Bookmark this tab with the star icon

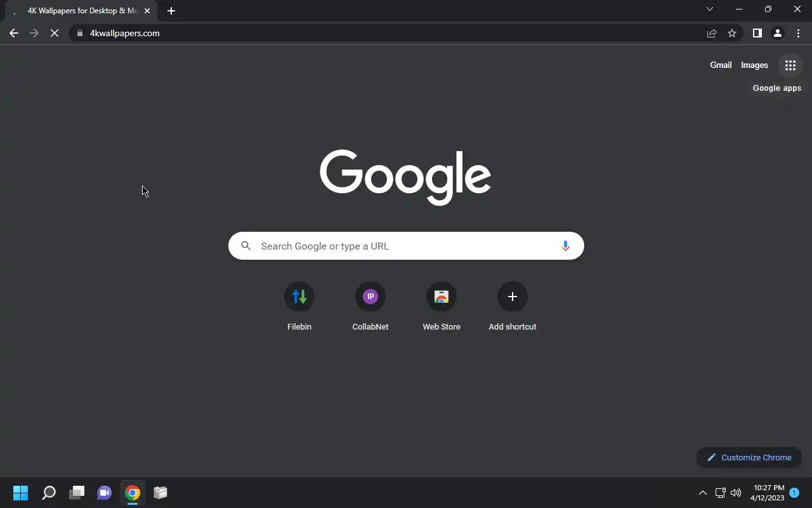732,33
